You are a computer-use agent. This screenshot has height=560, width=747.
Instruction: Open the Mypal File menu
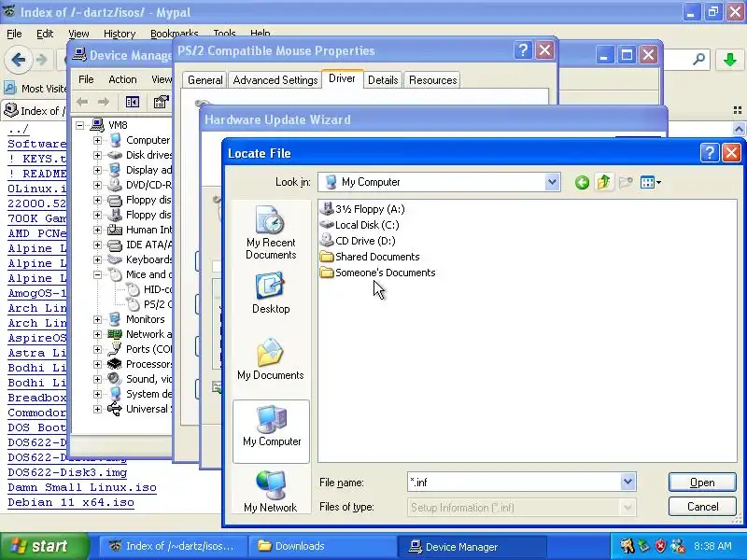[x=14, y=34]
